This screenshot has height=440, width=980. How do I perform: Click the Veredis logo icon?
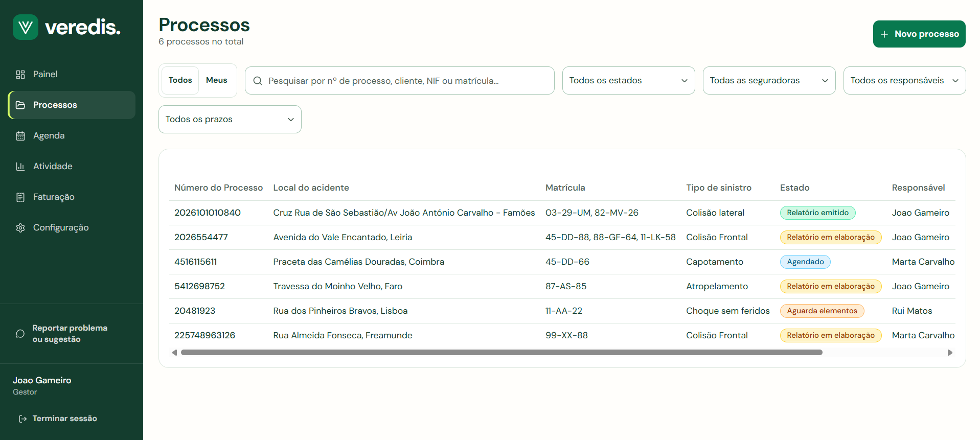[26, 27]
